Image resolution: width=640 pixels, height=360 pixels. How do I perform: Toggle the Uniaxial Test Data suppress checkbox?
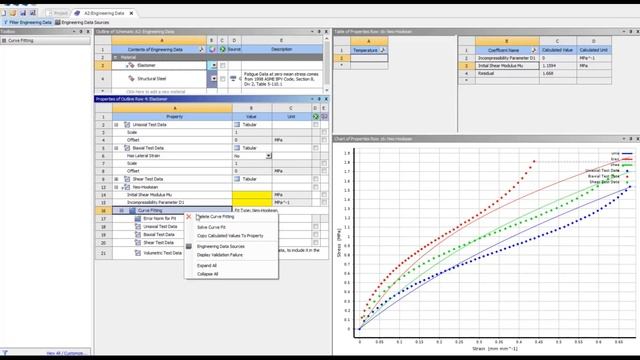(x=316, y=124)
